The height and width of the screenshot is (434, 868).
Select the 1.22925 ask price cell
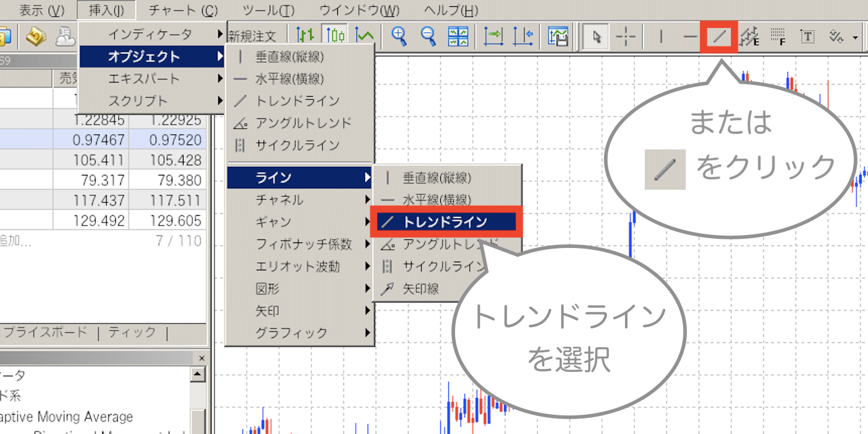(167, 120)
